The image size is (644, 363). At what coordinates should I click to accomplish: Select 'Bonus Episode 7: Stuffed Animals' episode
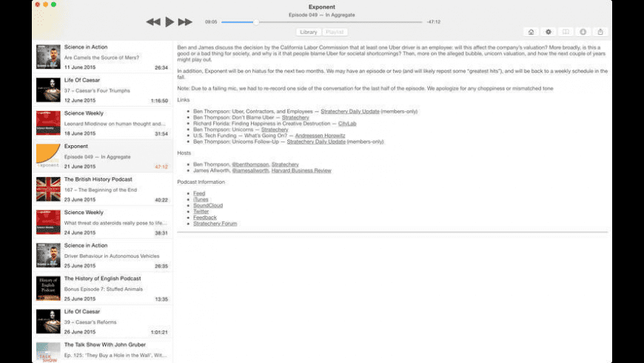[x=104, y=289]
